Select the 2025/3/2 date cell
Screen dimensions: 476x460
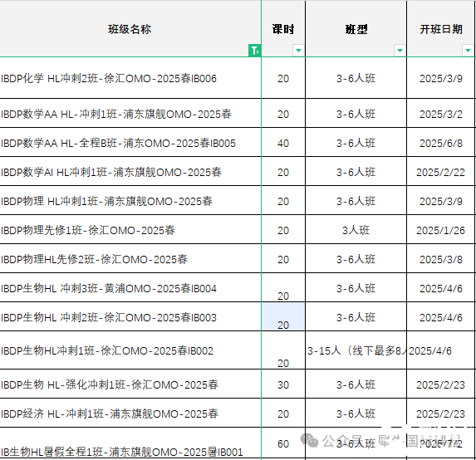pos(441,113)
